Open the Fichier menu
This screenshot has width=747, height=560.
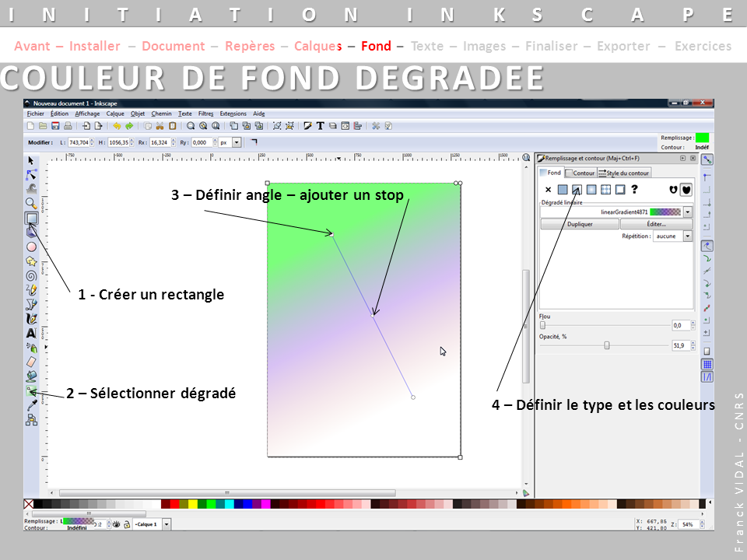coord(35,114)
